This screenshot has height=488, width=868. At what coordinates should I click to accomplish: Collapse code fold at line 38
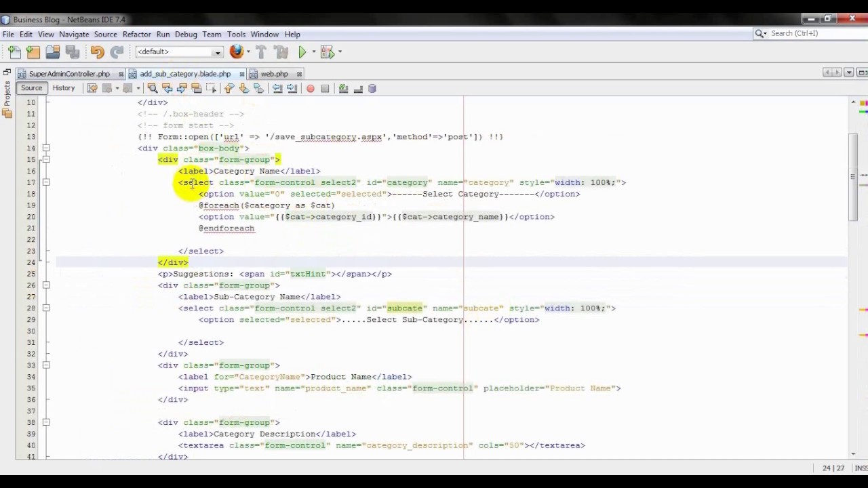46,422
